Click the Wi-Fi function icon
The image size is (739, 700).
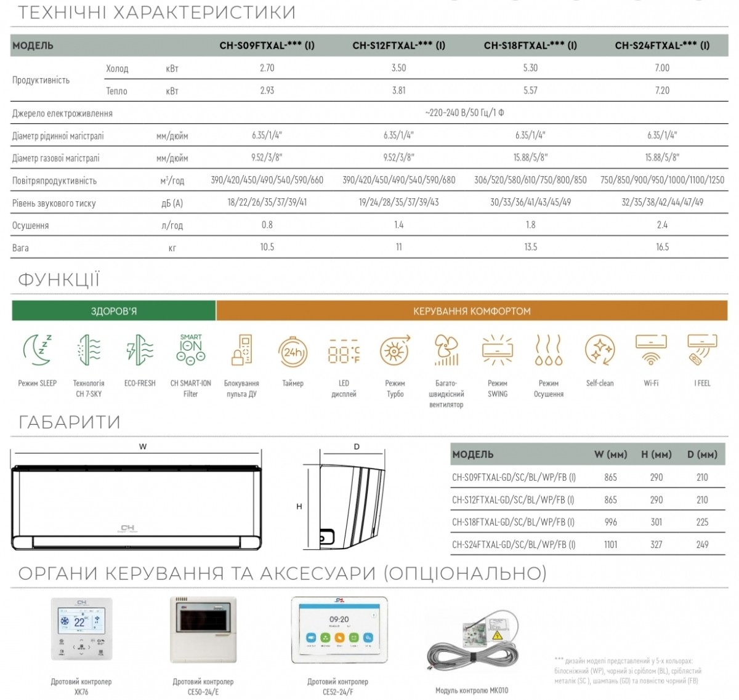point(651,350)
